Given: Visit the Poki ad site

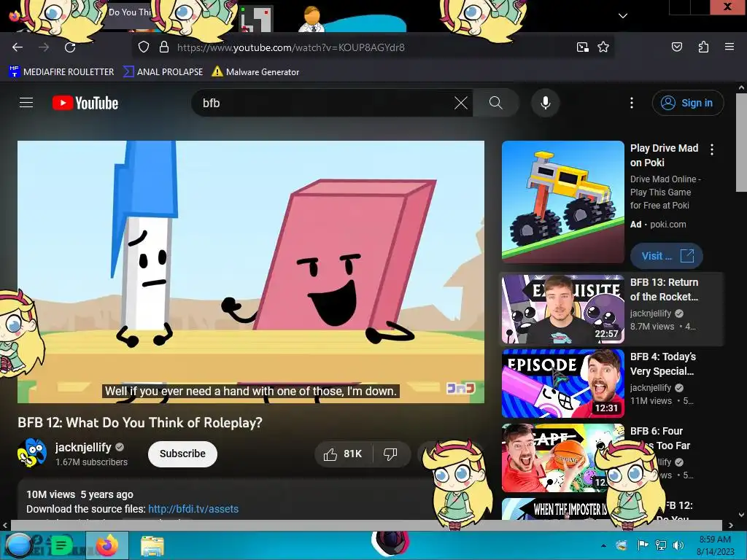Looking at the screenshot, I should pyautogui.click(x=667, y=256).
